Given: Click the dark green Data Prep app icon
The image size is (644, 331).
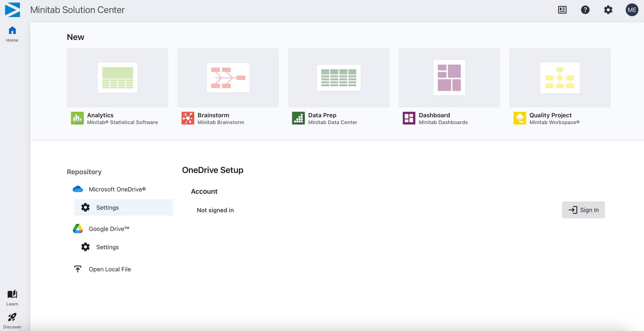Looking at the screenshot, I should [298, 118].
